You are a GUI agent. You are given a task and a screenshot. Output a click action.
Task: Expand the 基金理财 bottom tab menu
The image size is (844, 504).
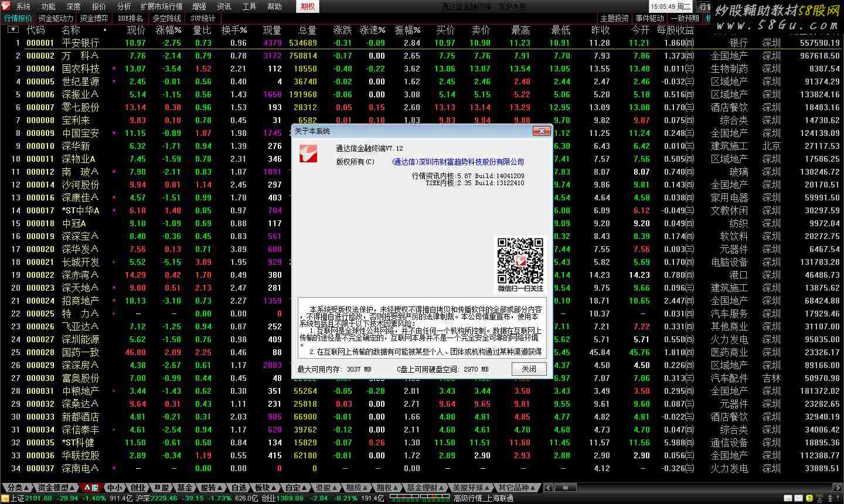tap(425, 488)
